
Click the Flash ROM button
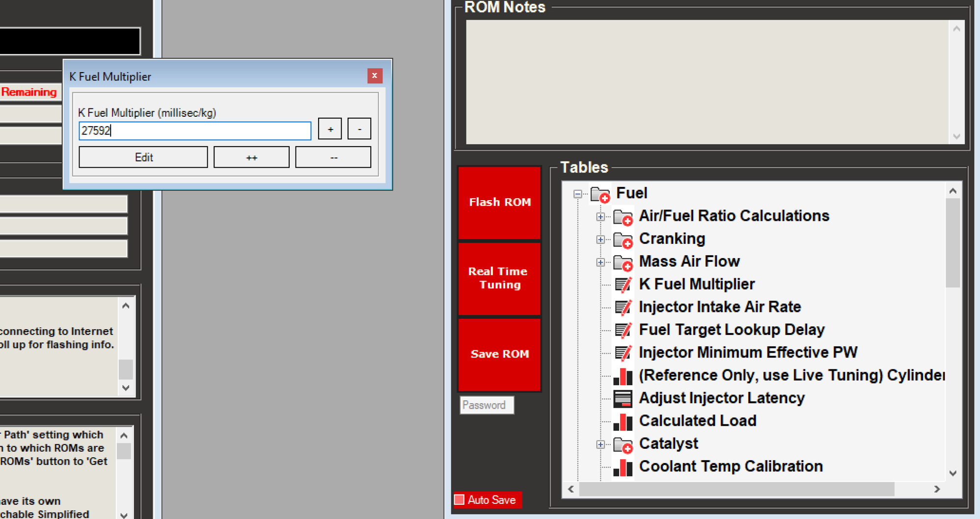point(499,202)
